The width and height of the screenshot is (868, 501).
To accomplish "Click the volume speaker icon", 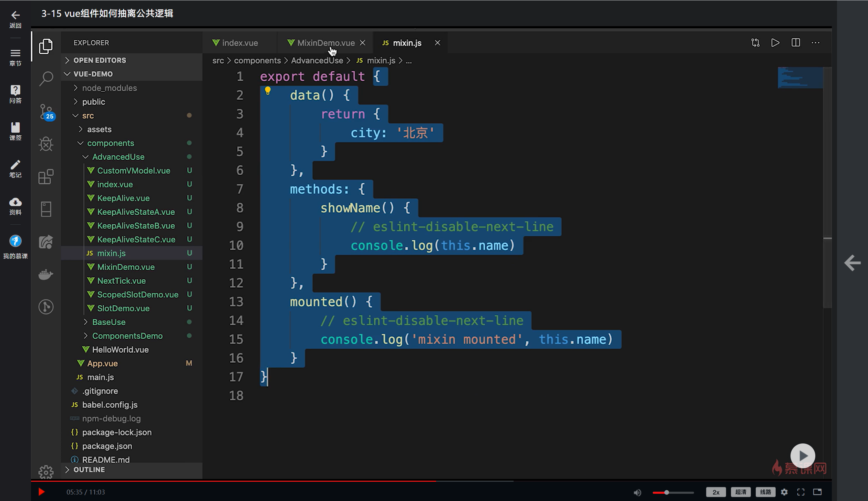I will click(637, 492).
